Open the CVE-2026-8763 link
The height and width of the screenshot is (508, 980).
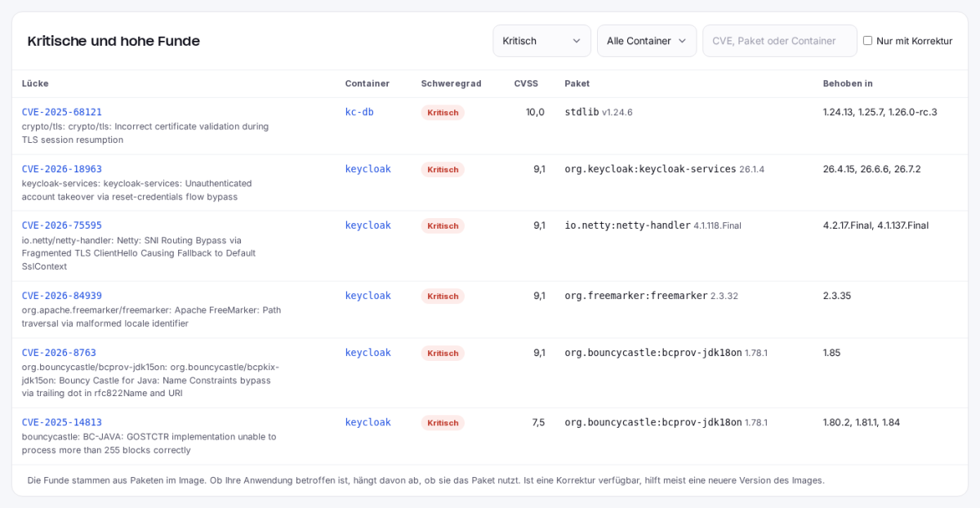tap(59, 353)
